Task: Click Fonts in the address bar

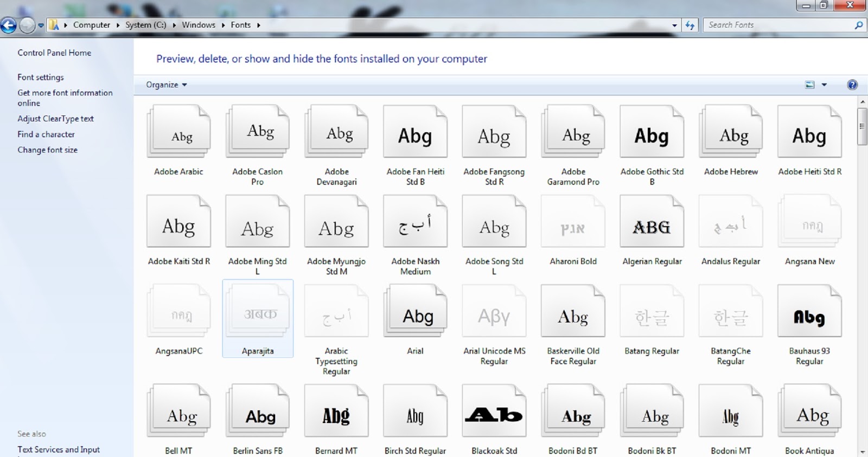Action: [x=241, y=25]
